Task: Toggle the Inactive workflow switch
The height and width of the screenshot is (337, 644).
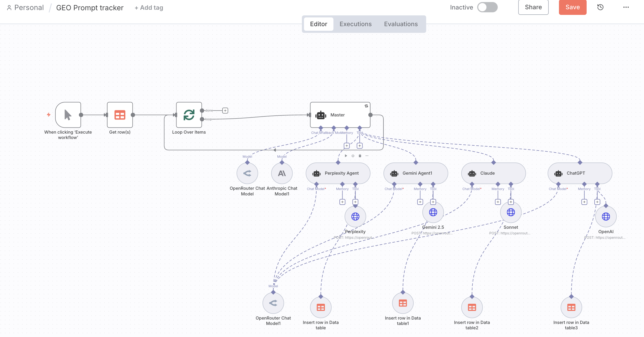Action: point(487,7)
